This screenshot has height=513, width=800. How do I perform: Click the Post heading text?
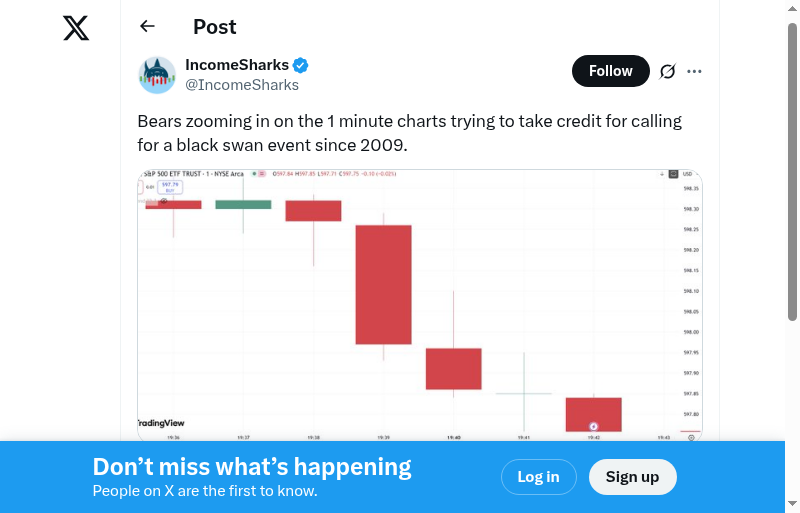(215, 27)
